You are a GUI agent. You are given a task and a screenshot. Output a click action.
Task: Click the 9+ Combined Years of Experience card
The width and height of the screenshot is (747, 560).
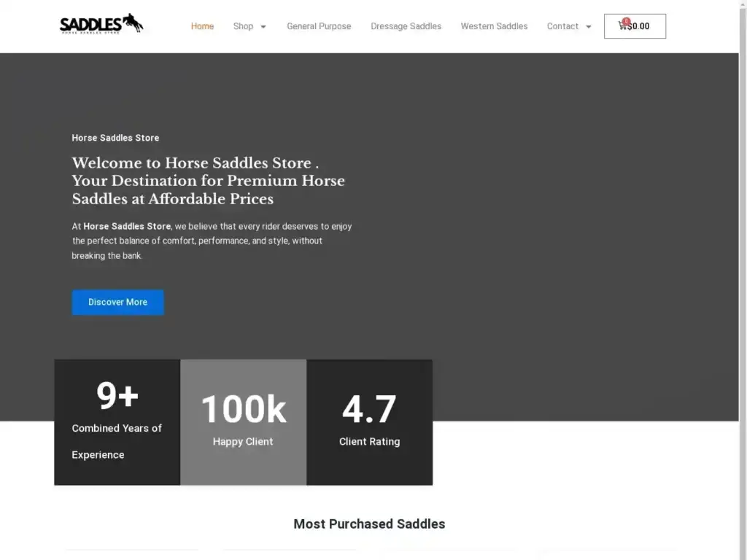tap(117, 421)
